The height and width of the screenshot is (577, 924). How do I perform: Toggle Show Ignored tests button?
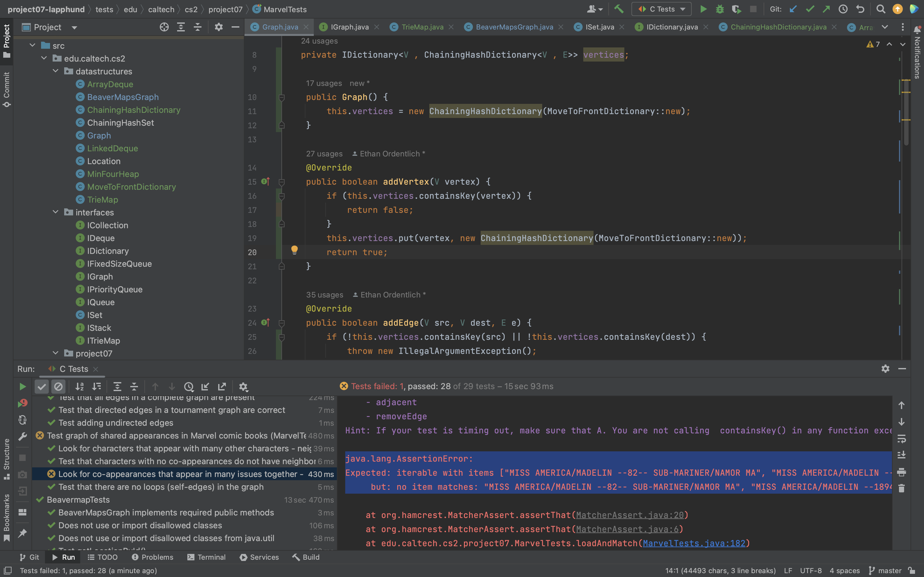[x=58, y=387]
